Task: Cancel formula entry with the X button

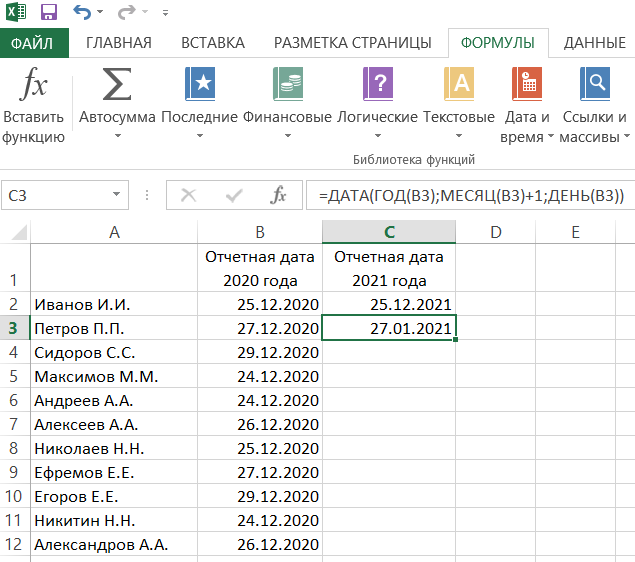Action: tap(188, 195)
